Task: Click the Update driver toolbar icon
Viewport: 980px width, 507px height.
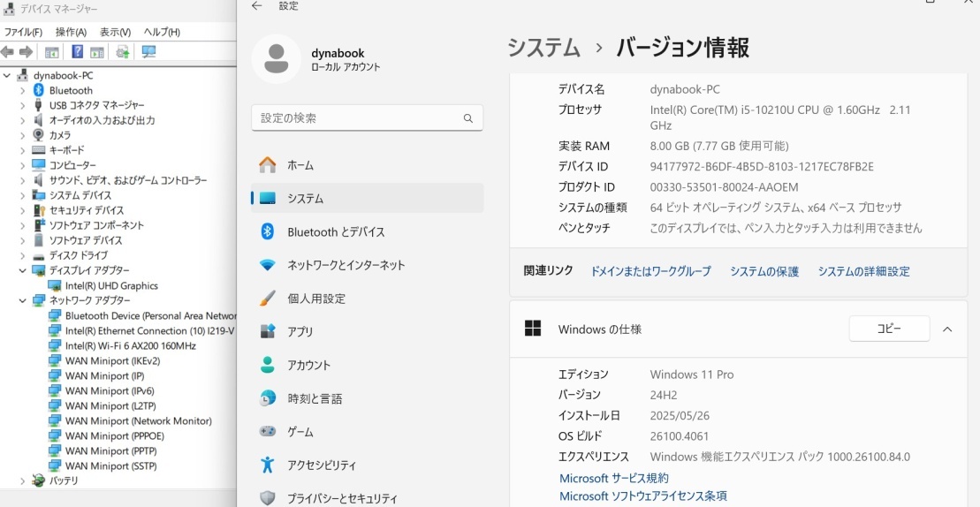Action: click(123, 52)
